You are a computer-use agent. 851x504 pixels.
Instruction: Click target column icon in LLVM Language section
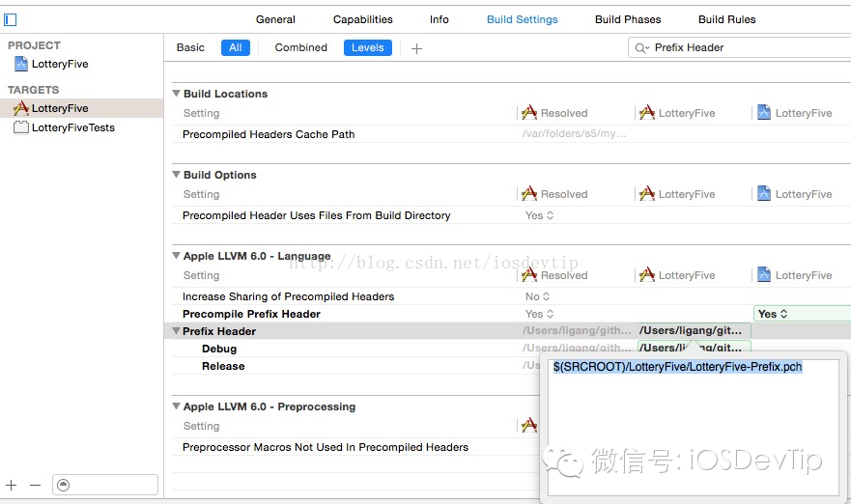(x=647, y=274)
